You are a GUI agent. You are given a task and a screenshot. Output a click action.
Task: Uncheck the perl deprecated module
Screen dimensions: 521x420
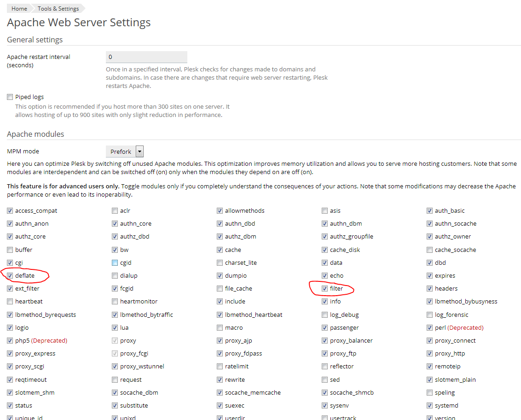point(430,328)
